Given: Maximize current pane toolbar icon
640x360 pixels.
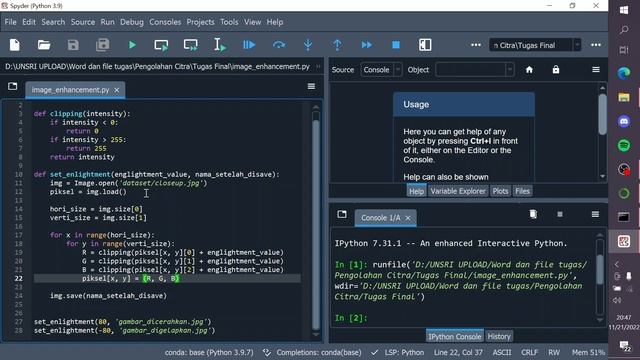Looking at the screenshot, I should click(425, 45).
